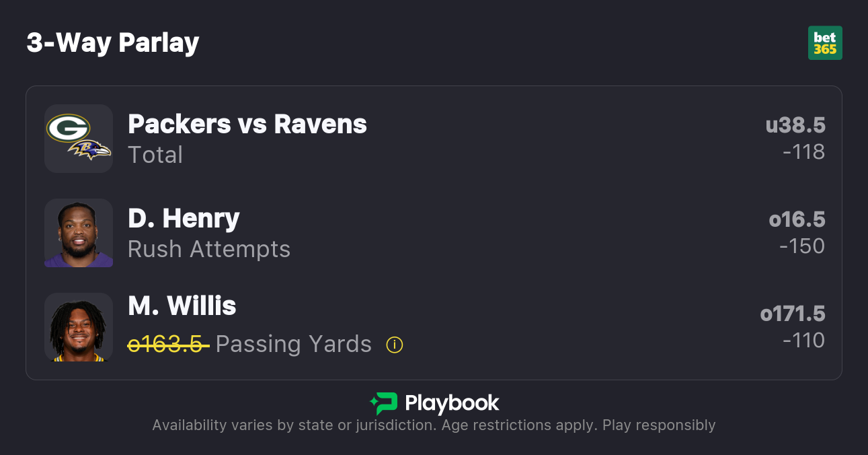Click the -150 odds value
The width and height of the screenshot is (868, 455).
[x=802, y=246]
